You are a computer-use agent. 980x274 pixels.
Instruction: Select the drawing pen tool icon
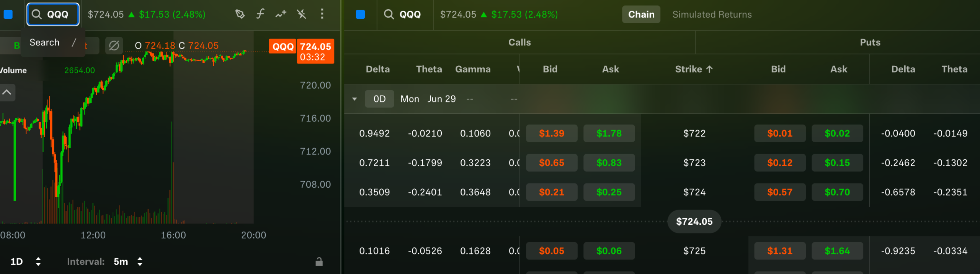240,15
